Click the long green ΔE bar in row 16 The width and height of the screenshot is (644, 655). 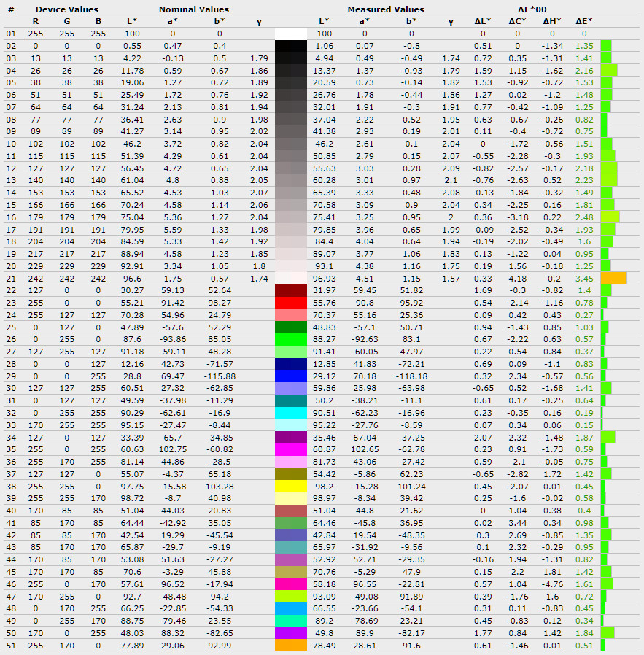pyautogui.click(x=610, y=217)
